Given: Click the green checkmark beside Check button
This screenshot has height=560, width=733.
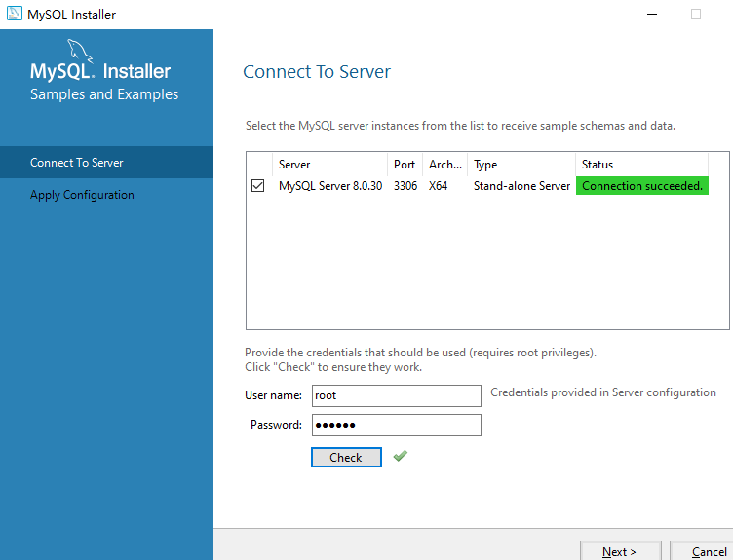Looking at the screenshot, I should click(x=400, y=456).
